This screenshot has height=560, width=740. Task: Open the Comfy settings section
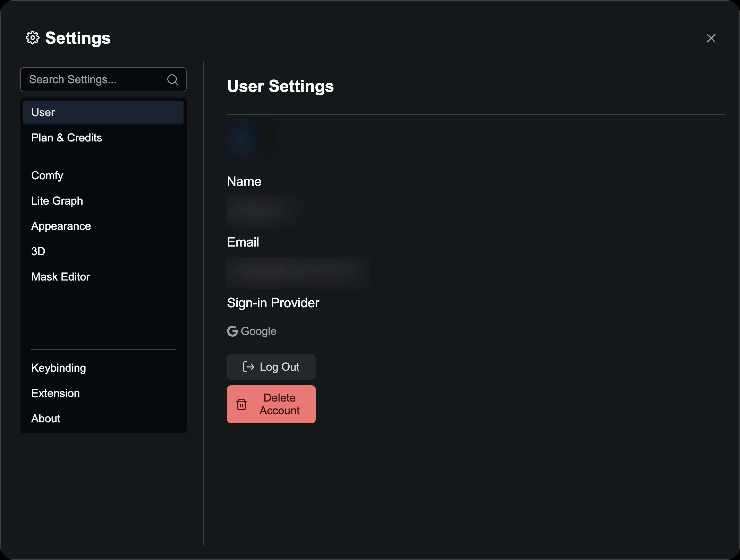[47, 175]
